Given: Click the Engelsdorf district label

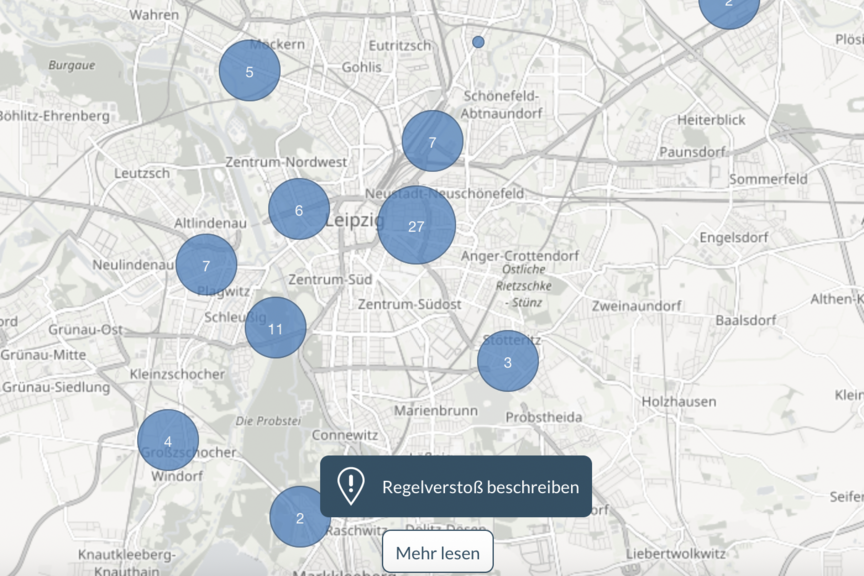Looking at the screenshot, I should tap(738, 238).
